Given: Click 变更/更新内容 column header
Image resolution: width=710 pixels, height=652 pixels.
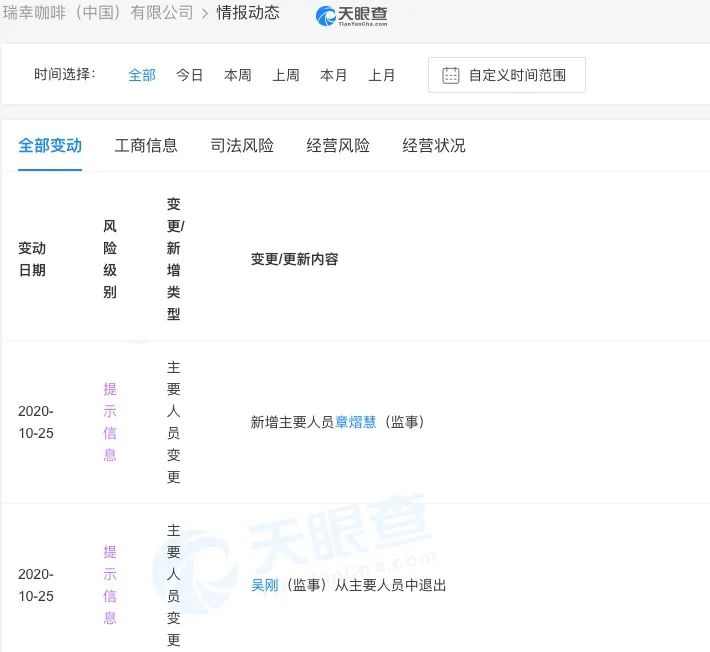Looking at the screenshot, I should [x=294, y=259].
